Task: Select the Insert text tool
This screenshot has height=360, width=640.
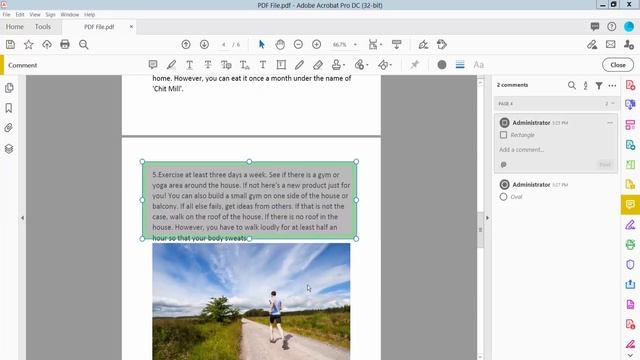Action: [244, 65]
